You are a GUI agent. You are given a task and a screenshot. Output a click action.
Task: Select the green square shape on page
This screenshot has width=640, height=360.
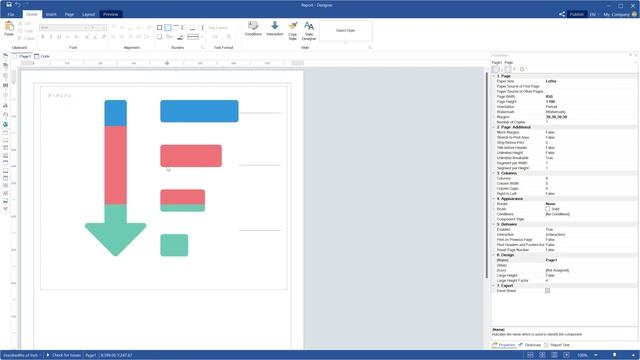(174, 245)
